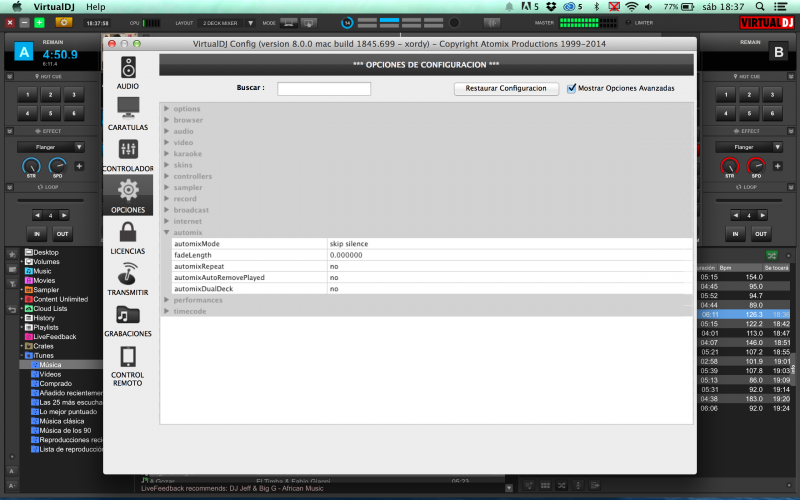Open the Dropbox menu bar icon
Viewport: 800px width, 500px height.
551,7
